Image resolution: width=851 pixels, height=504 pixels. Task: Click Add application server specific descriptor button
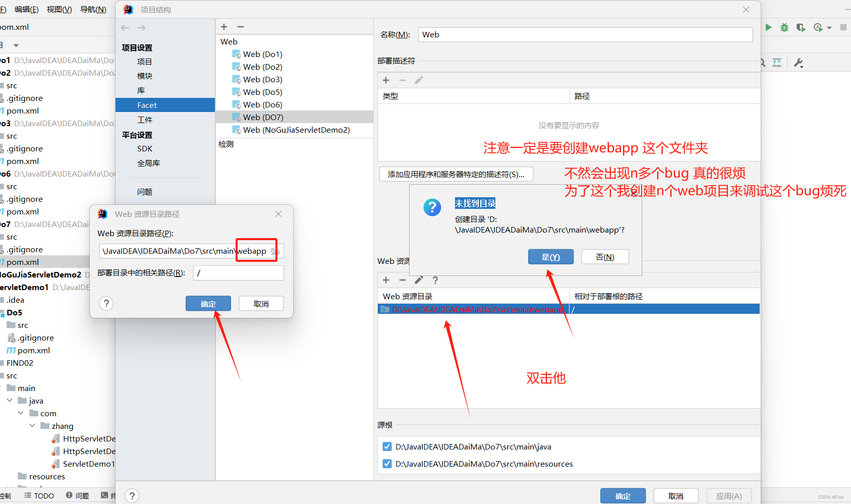(456, 174)
